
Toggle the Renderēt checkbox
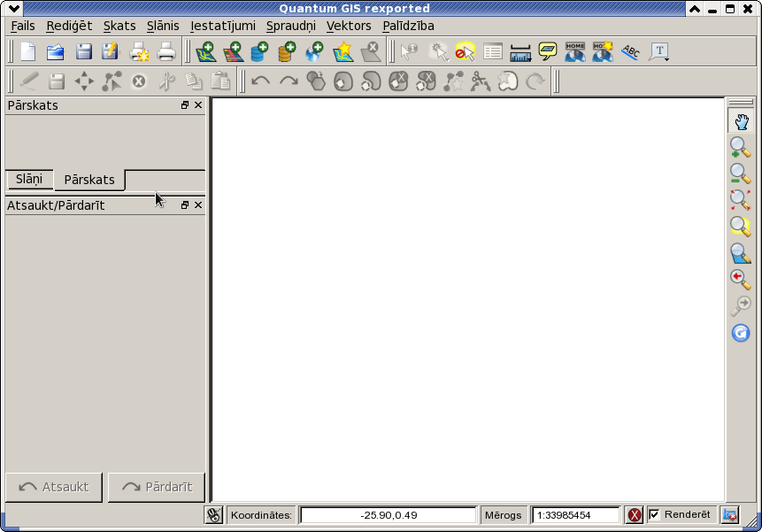pos(655,514)
